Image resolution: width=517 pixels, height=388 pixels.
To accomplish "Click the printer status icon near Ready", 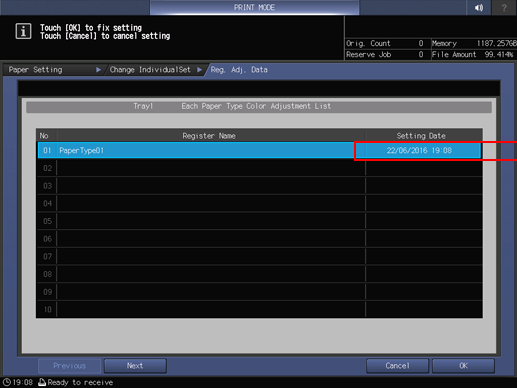I will coord(42,382).
